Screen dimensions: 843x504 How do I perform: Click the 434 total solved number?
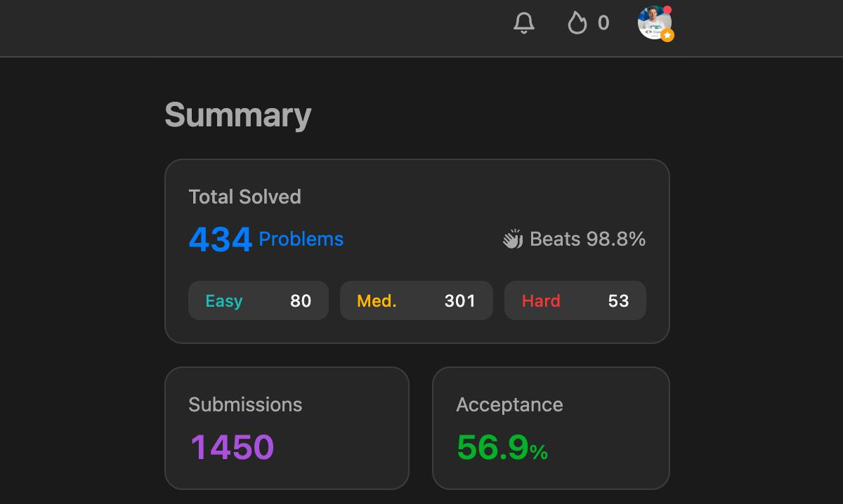coord(220,239)
